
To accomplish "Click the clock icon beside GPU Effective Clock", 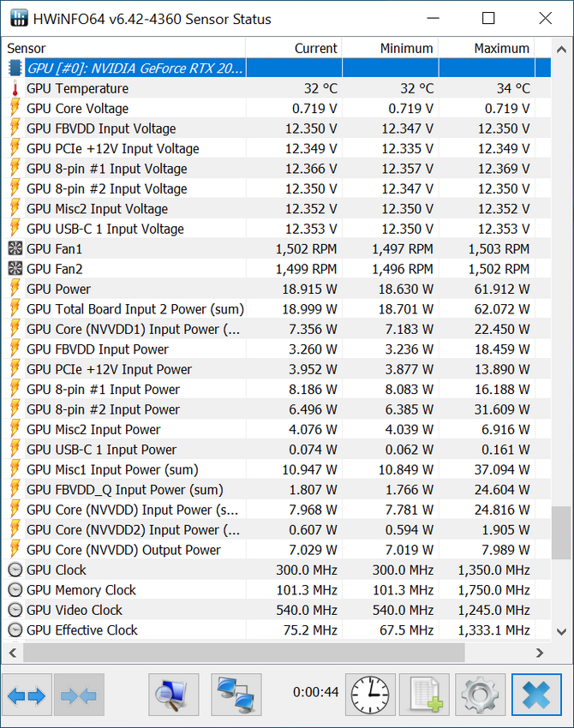I will 15,630.
